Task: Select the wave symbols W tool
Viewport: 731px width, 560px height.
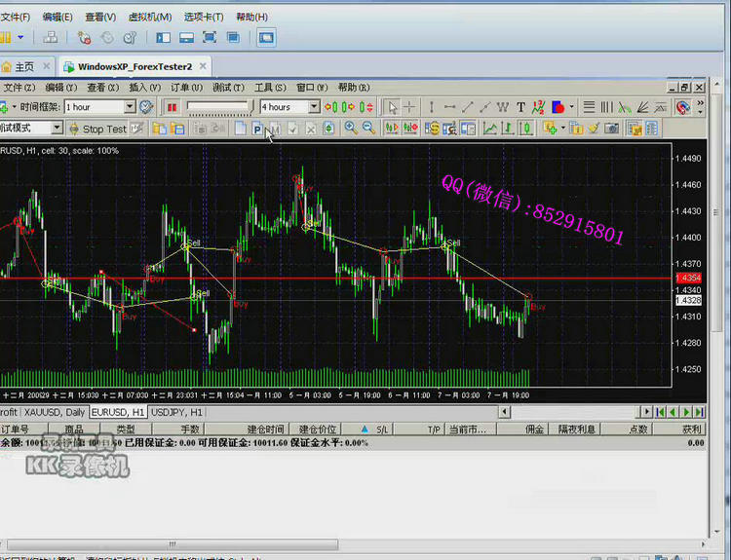Action: (x=502, y=107)
